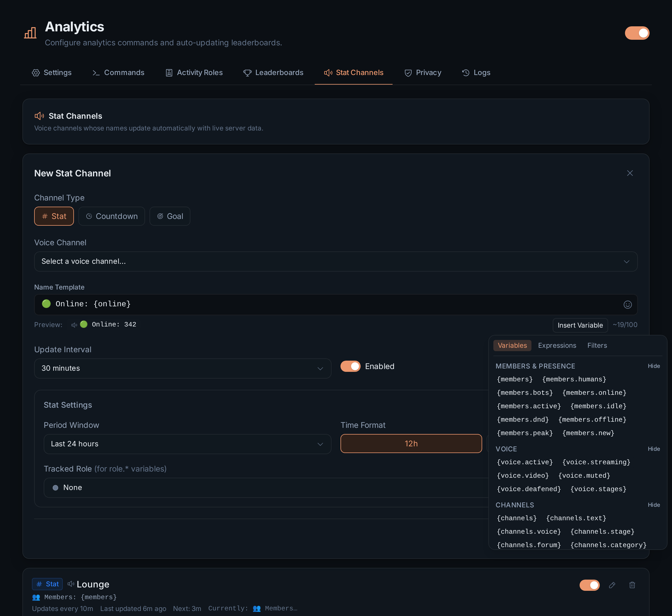Delete the Lounge stat channel with trash icon
The width and height of the screenshot is (672, 616).
tap(632, 585)
